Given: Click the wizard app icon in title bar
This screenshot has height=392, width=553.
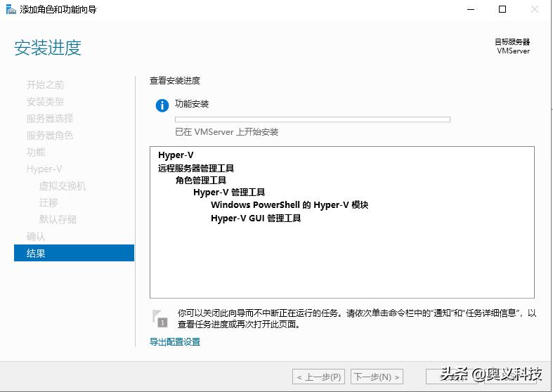Looking at the screenshot, I should (11, 9).
